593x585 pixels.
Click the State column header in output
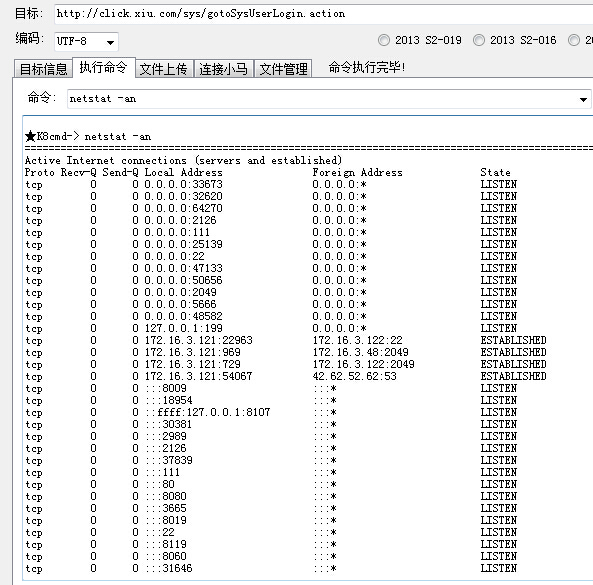click(495, 172)
